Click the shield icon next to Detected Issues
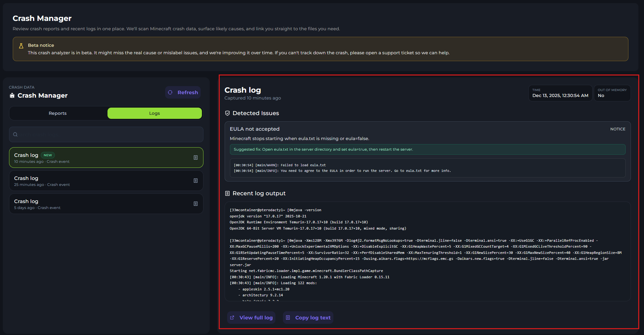This screenshot has height=335, width=644. [227, 113]
